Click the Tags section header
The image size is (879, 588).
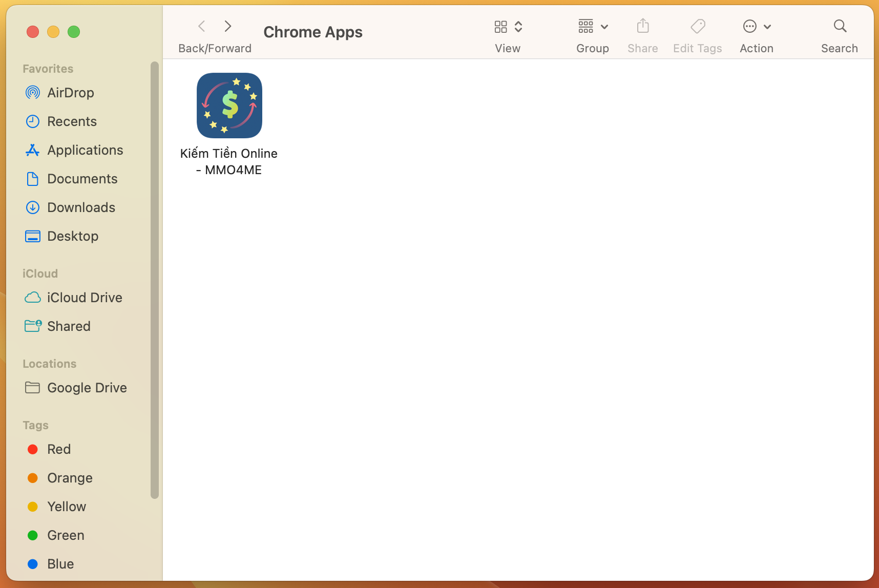pyautogui.click(x=36, y=425)
